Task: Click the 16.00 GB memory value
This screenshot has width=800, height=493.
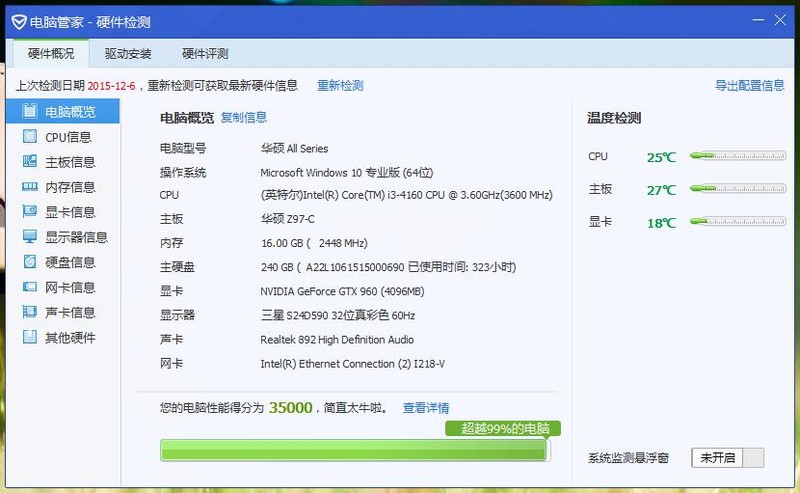Action: point(314,243)
